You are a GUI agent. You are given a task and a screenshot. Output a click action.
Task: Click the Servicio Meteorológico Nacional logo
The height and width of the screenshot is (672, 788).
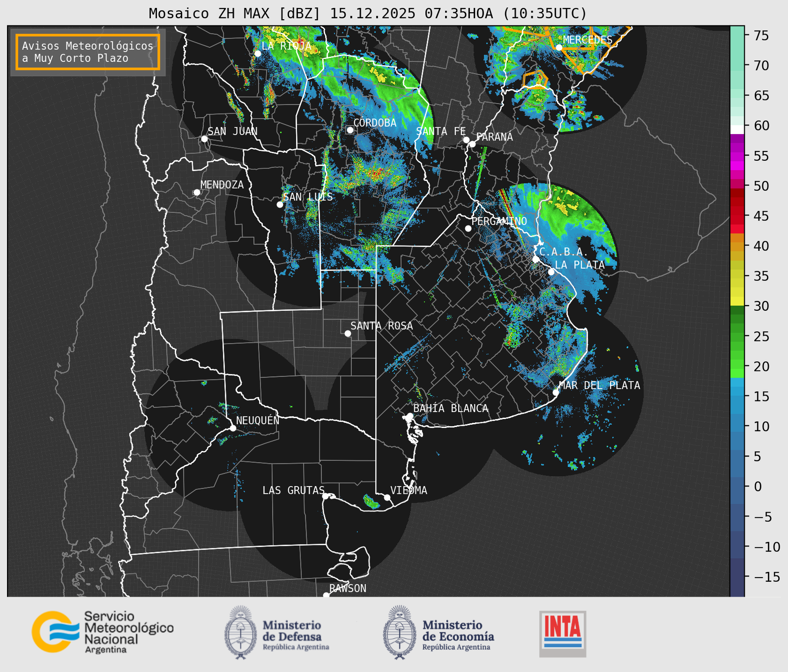pos(103,632)
